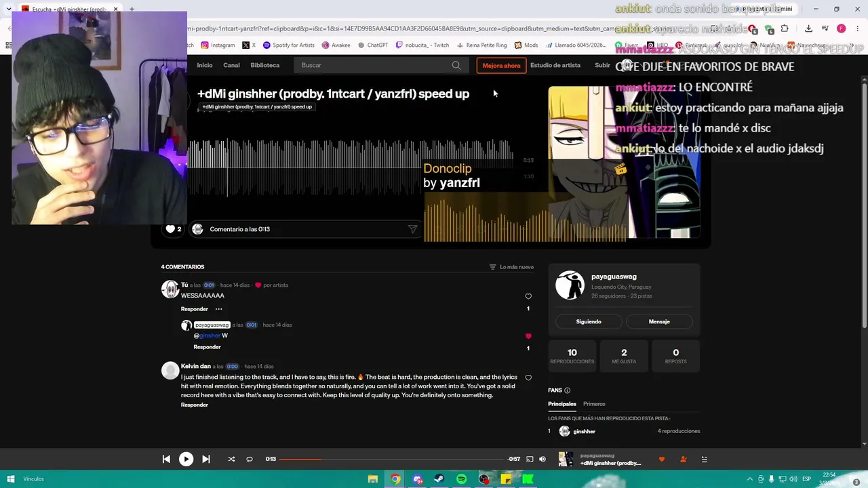Send a Mensaje to payaguaswag
The width and height of the screenshot is (868, 488).
[x=659, y=321]
